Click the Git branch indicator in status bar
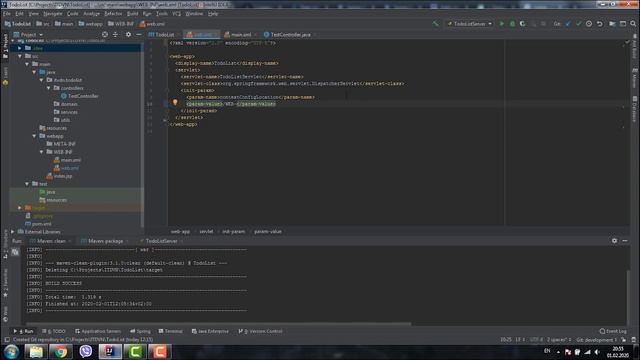 (x=596, y=340)
